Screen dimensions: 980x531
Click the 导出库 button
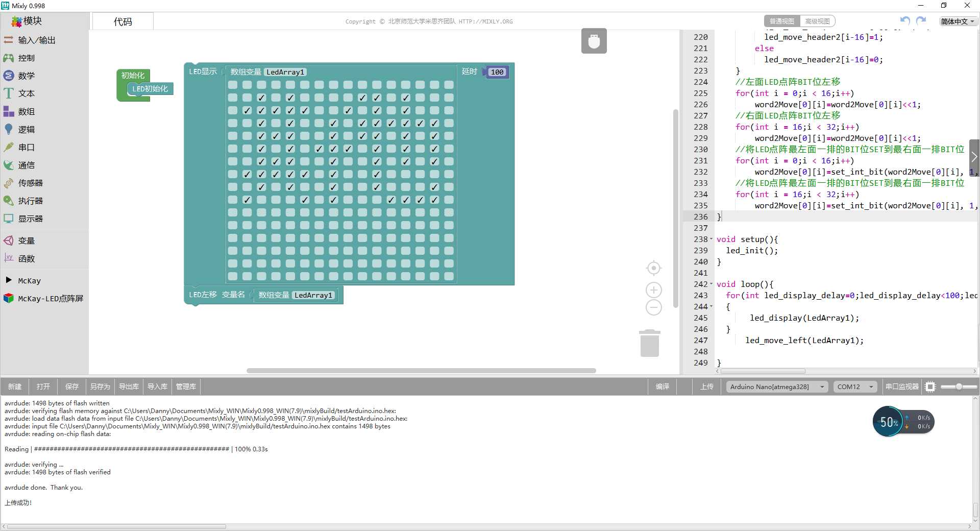pyautogui.click(x=129, y=387)
